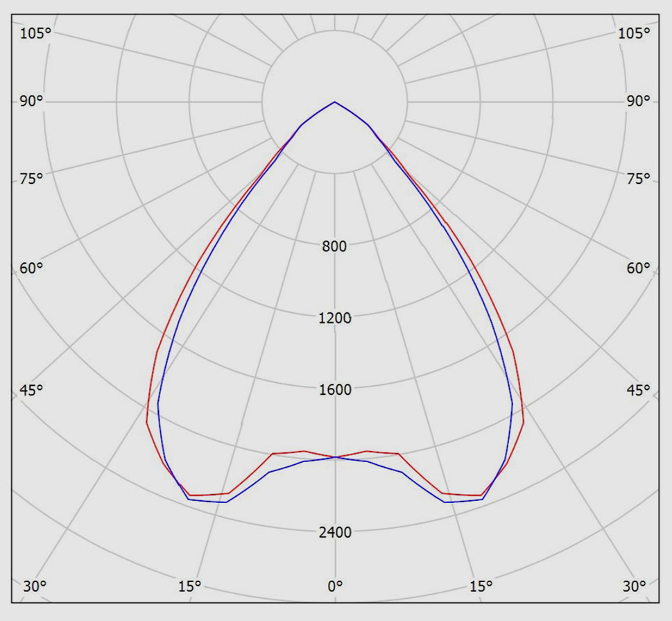This screenshot has height=621, width=672.
Task: Click the left-side 45° angle label
Action: coord(31,391)
